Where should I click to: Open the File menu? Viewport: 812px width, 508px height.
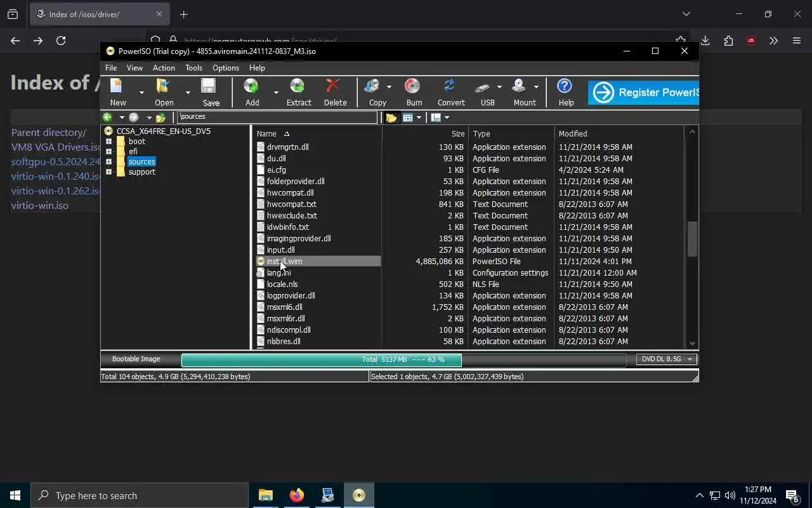coord(111,68)
